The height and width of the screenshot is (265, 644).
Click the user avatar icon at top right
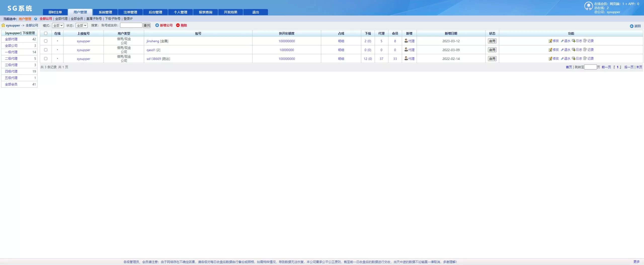coord(588,6)
